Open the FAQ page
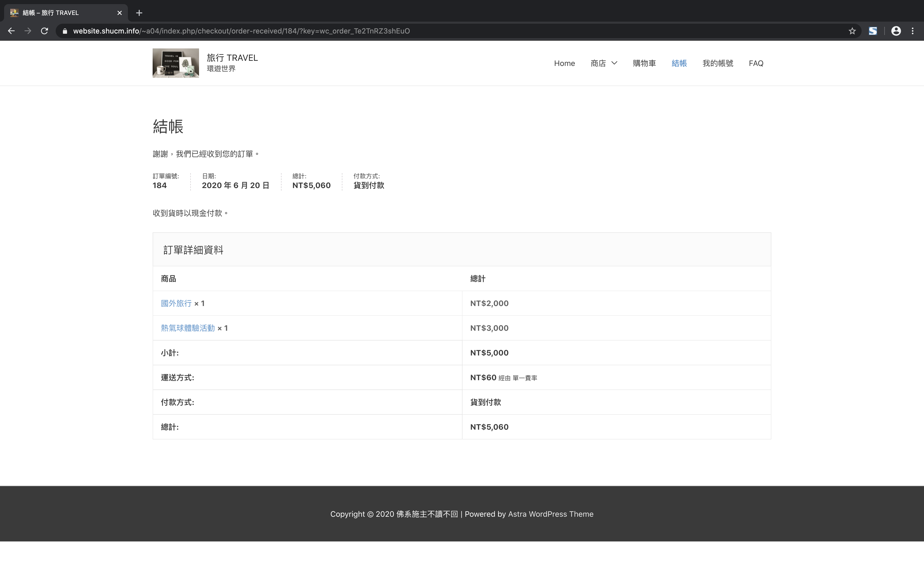 pyautogui.click(x=756, y=63)
